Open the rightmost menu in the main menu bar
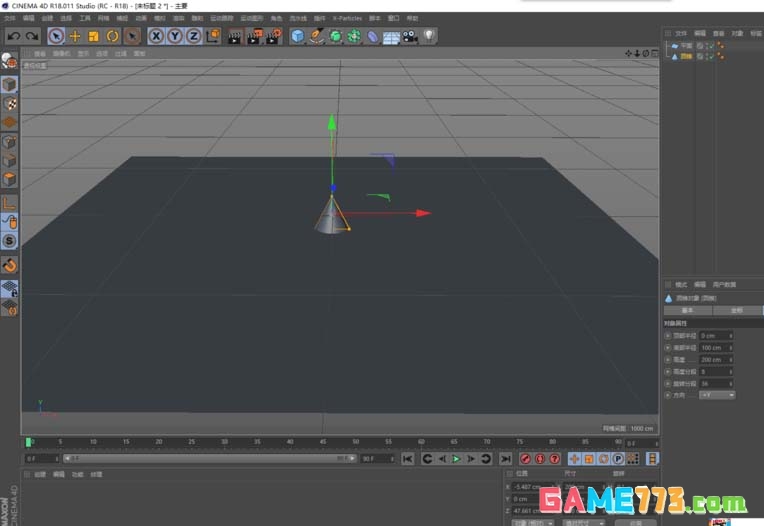 pyautogui.click(x=412, y=19)
